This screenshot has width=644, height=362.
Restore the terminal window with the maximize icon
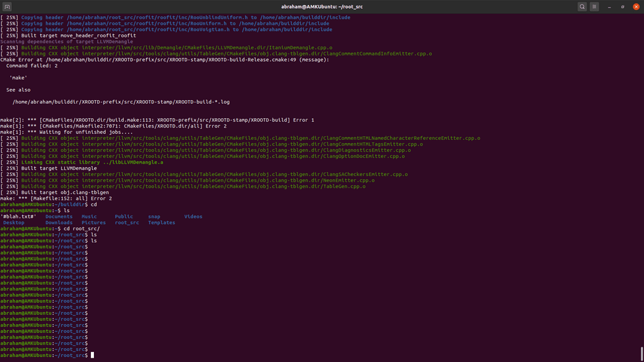click(622, 6)
